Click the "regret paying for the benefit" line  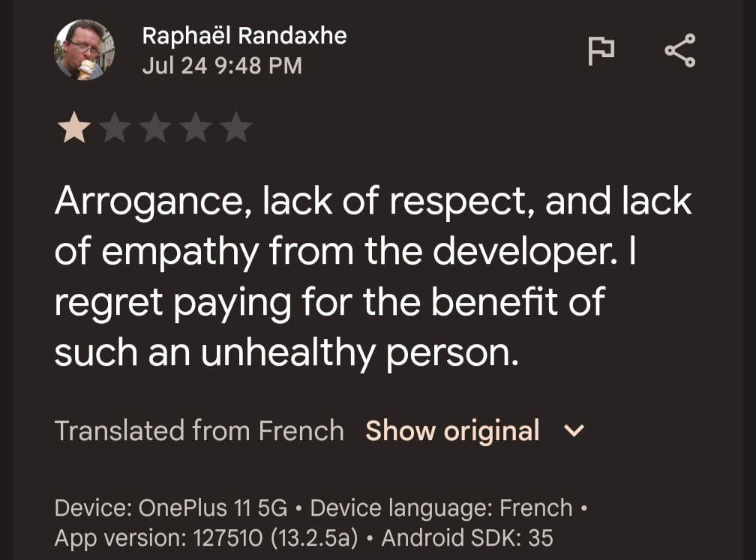pos(329,301)
